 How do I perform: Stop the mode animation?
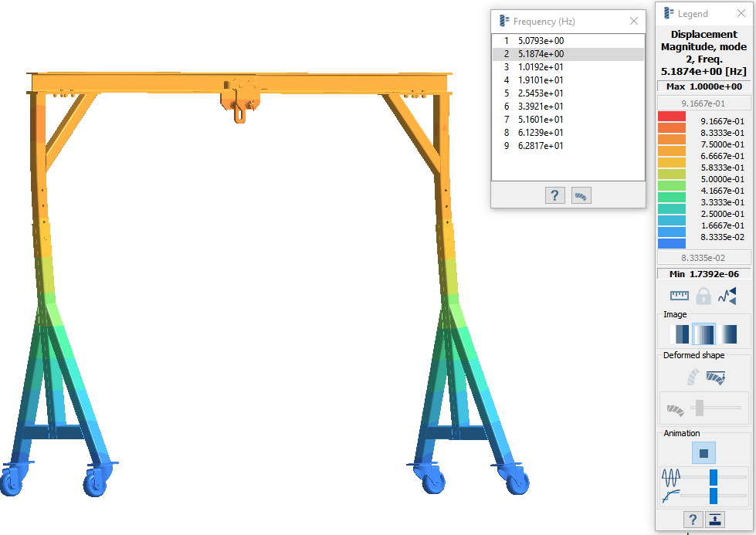click(703, 453)
